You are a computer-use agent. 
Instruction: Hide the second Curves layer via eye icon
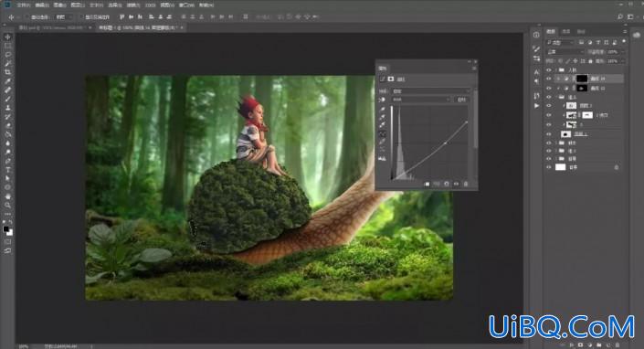tap(549, 88)
